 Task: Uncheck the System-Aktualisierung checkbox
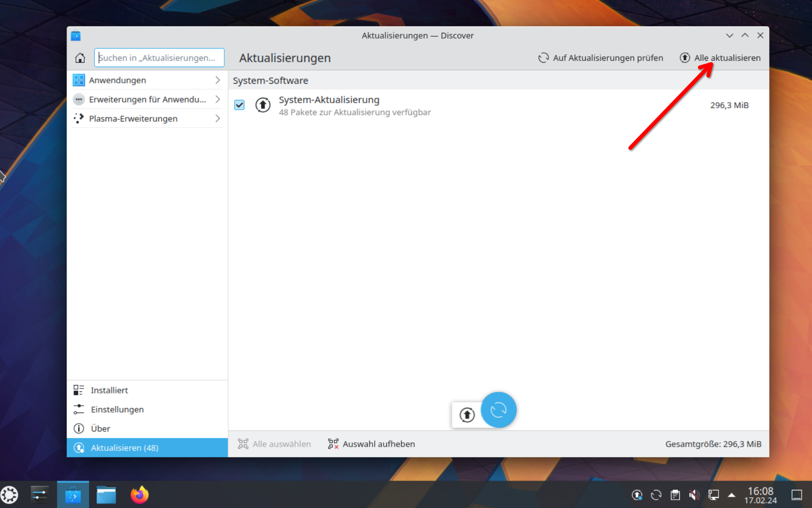(x=239, y=105)
